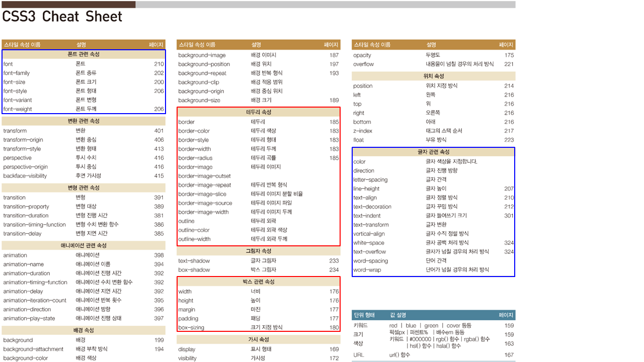The image size is (644, 362).
Task: Select the "z-index" property
Action: [x=363, y=131]
